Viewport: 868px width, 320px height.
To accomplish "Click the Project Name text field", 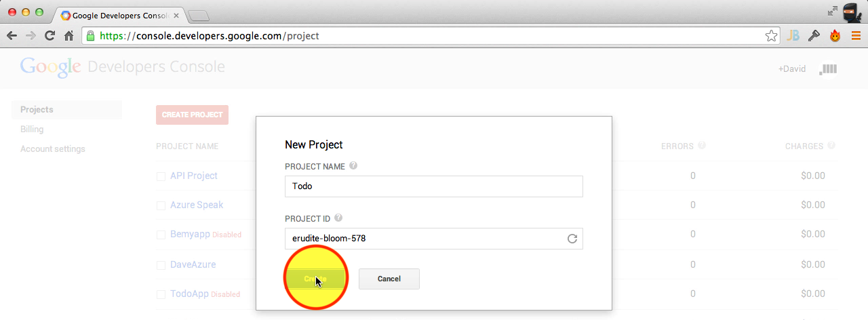I will coord(434,186).
